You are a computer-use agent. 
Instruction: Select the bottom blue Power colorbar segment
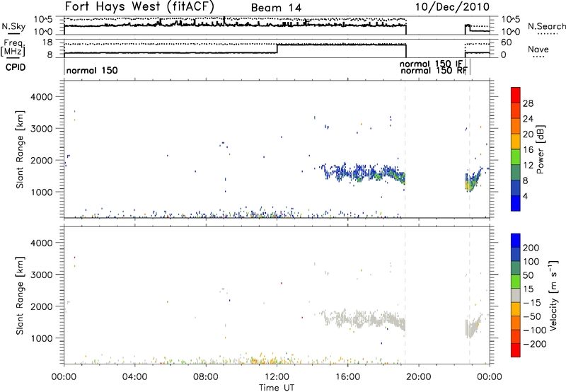(x=516, y=203)
